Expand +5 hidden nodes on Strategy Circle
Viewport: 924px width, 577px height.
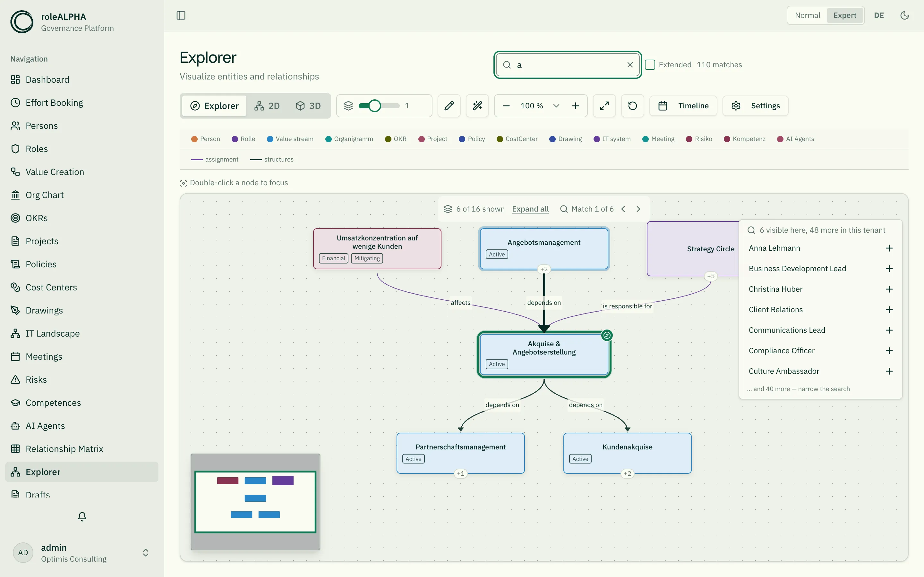click(711, 276)
